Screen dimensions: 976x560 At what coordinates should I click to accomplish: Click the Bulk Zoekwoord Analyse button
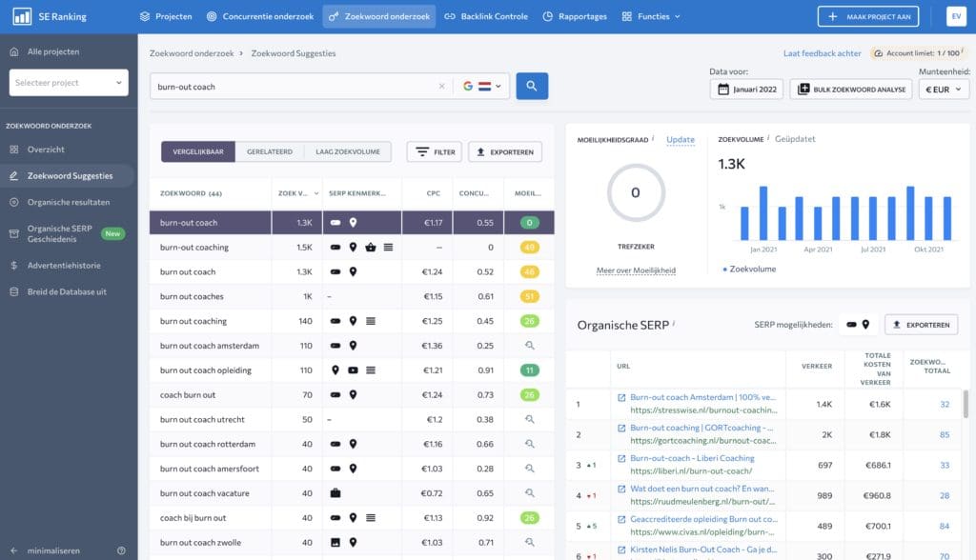pyautogui.click(x=851, y=89)
